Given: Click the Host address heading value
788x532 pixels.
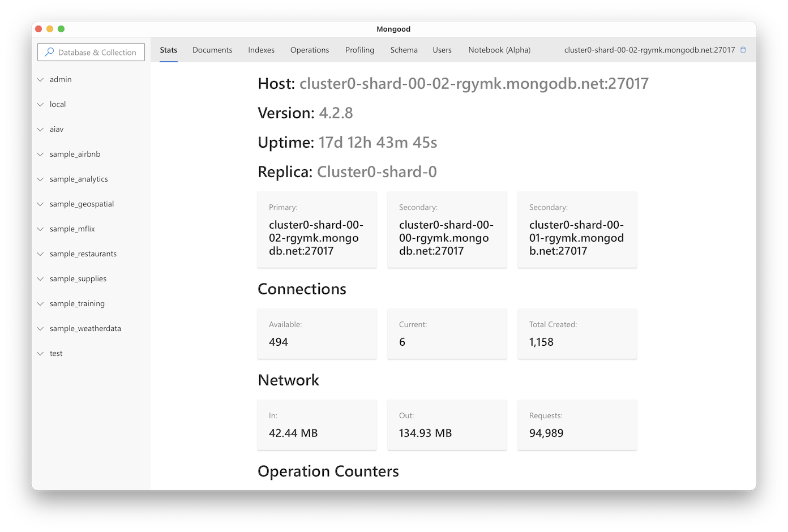Looking at the screenshot, I should pyautogui.click(x=474, y=84).
